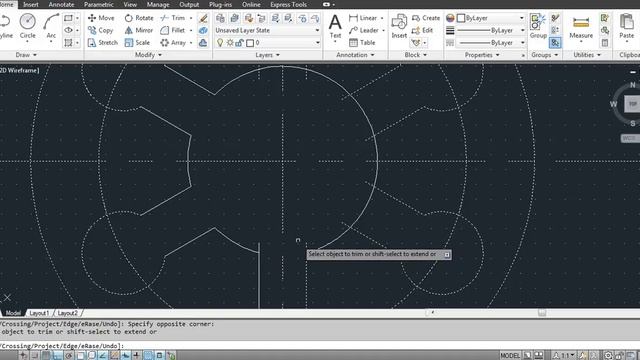
Task: Click the Move tool
Action: click(x=101, y=18)
